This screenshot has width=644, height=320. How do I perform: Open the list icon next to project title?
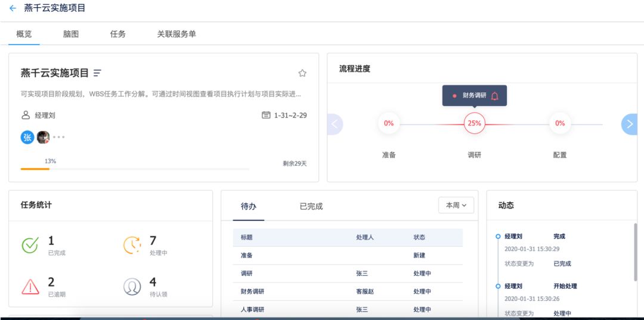coord(97,73)
